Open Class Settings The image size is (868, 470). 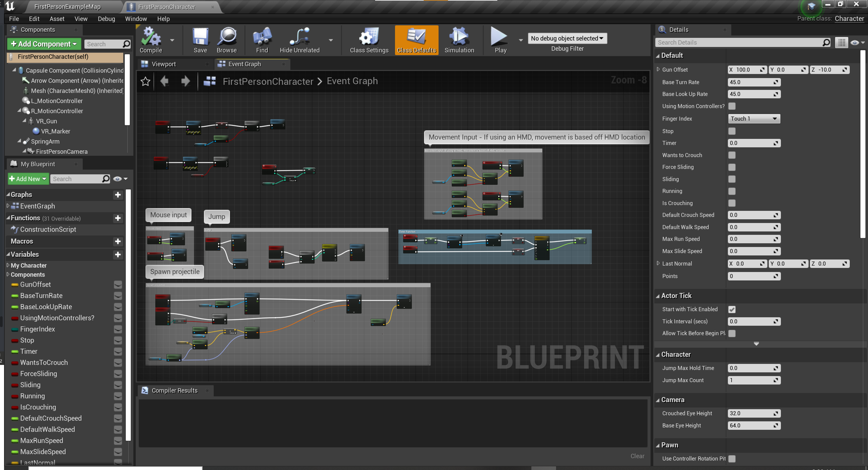tap(369, 40)
